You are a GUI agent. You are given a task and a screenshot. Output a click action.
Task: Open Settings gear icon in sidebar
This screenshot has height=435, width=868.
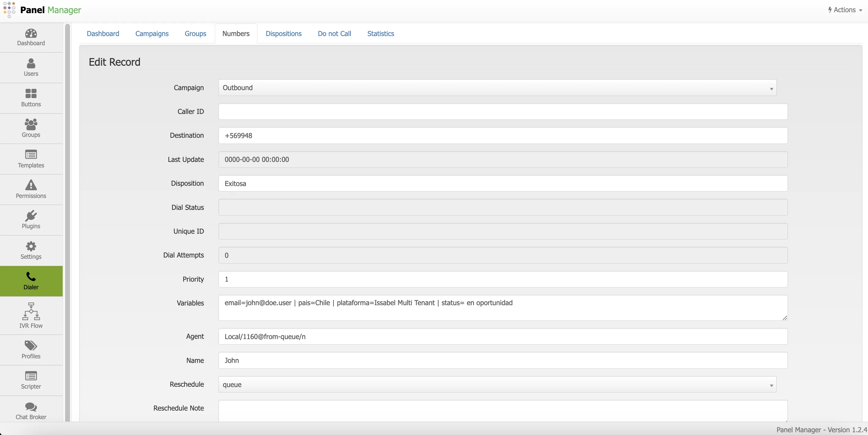pyautogui.click(x=31, y=246)
